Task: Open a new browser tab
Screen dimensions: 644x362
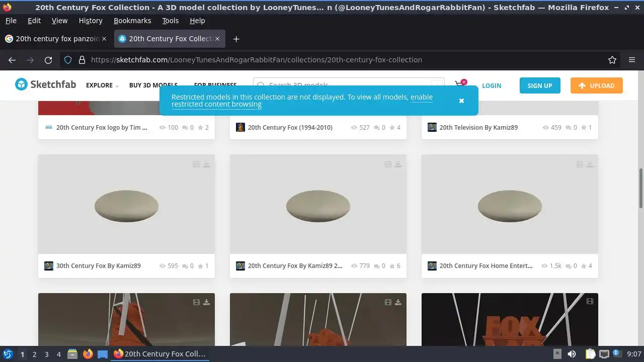Action: click(x=236, y=39)
